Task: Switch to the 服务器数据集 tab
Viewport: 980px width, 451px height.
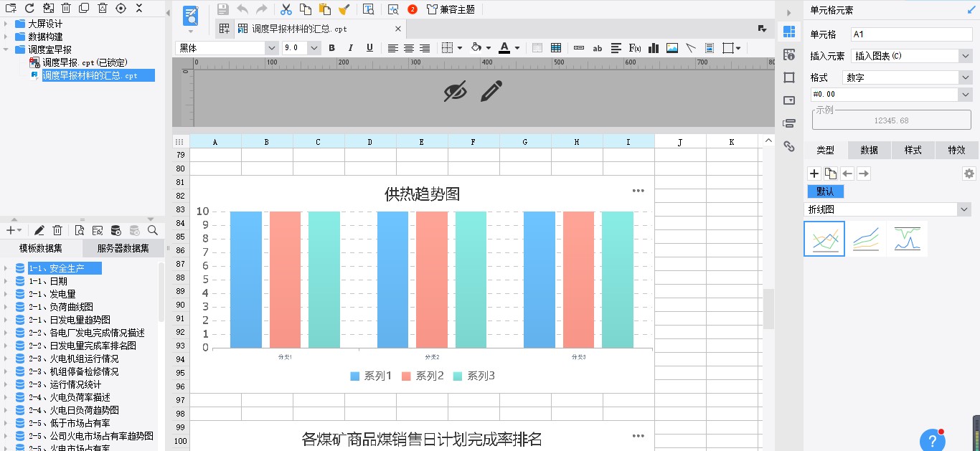Action: pos(123,249)
